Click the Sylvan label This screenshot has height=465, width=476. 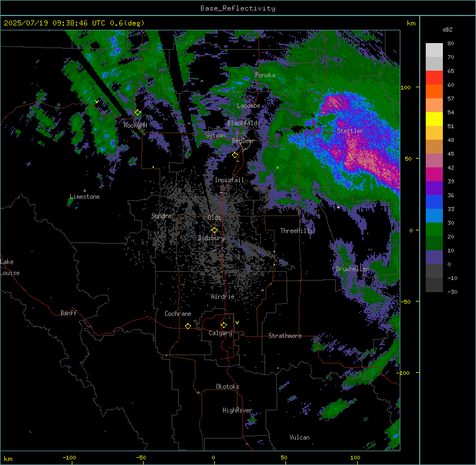215,135
